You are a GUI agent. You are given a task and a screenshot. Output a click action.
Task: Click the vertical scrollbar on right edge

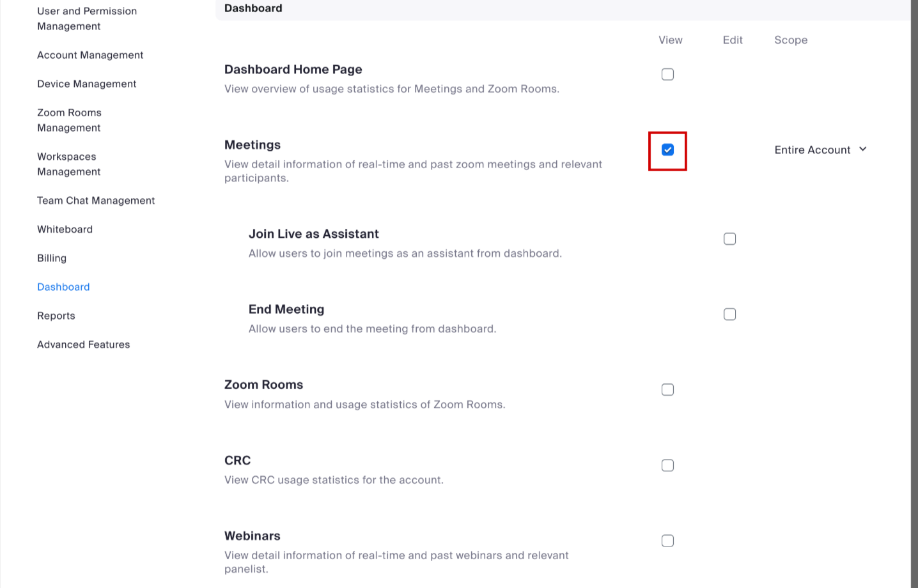click(x=914, y=294)
